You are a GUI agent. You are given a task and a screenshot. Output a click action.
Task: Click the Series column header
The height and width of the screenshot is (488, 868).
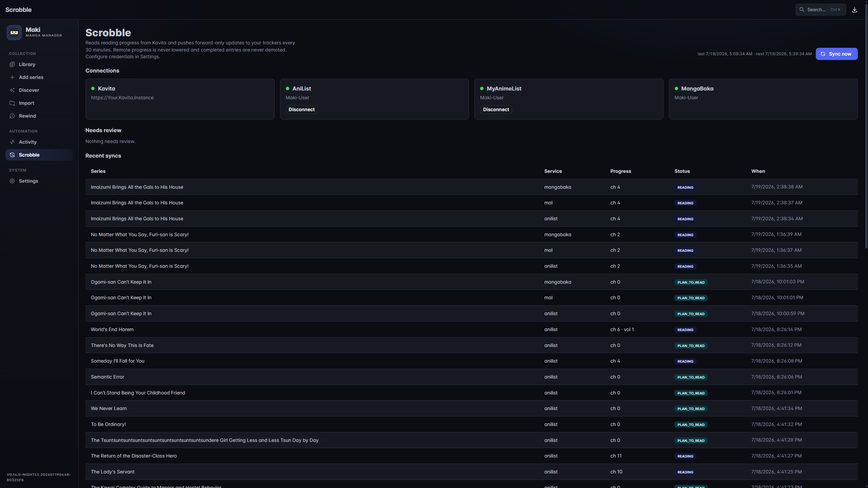pos(98,171)
